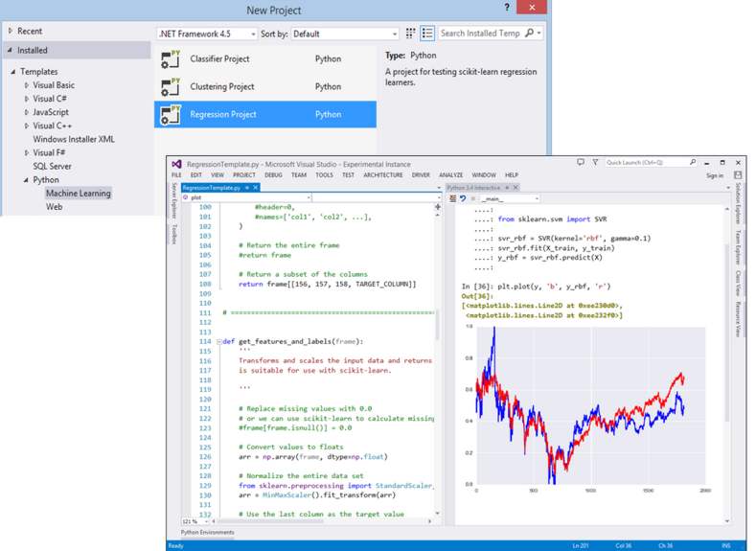This screenshot has width=756, height=551.
Task: Open the feedback speech bubble icon
Action: pyautogui.click(x=581, y=163)
